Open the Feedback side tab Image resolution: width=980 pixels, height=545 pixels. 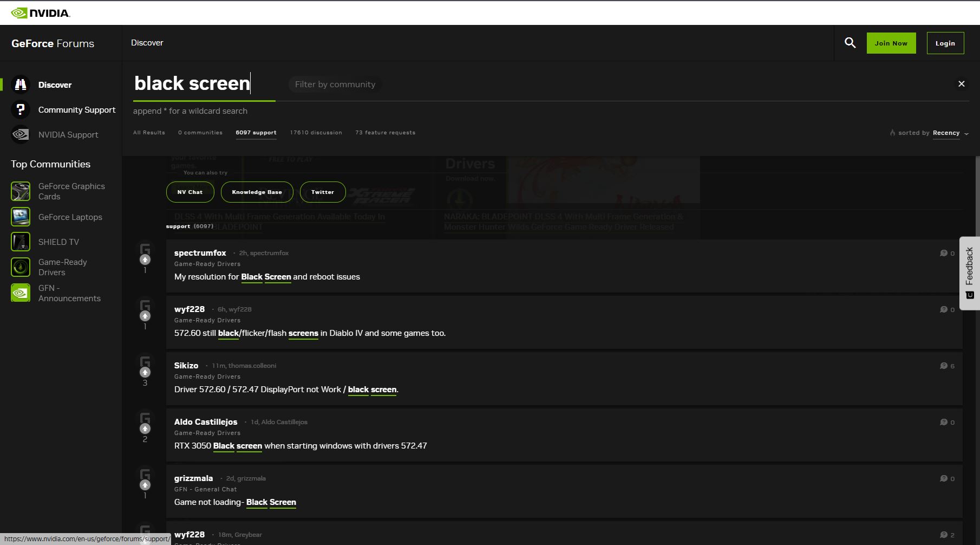(x=970, y=273)
